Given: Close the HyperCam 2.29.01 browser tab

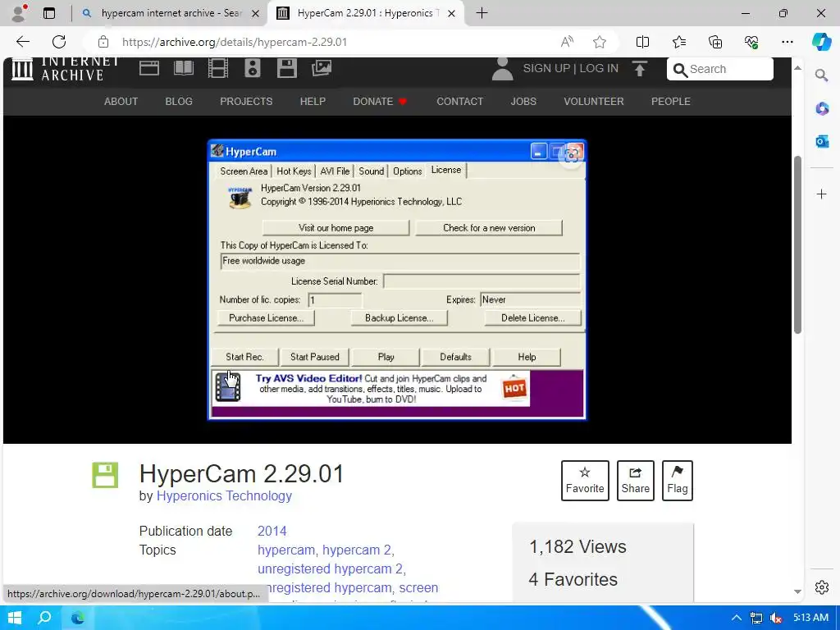Looking at the screenshot, I should click(x=452, y=13).
